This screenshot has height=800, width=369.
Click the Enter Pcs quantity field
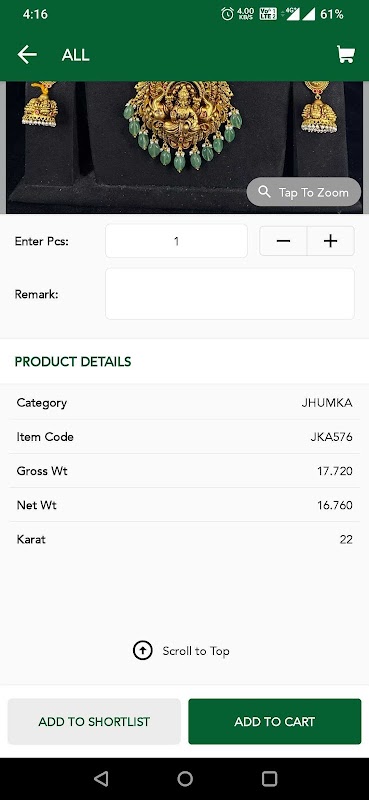pos(176,241)
